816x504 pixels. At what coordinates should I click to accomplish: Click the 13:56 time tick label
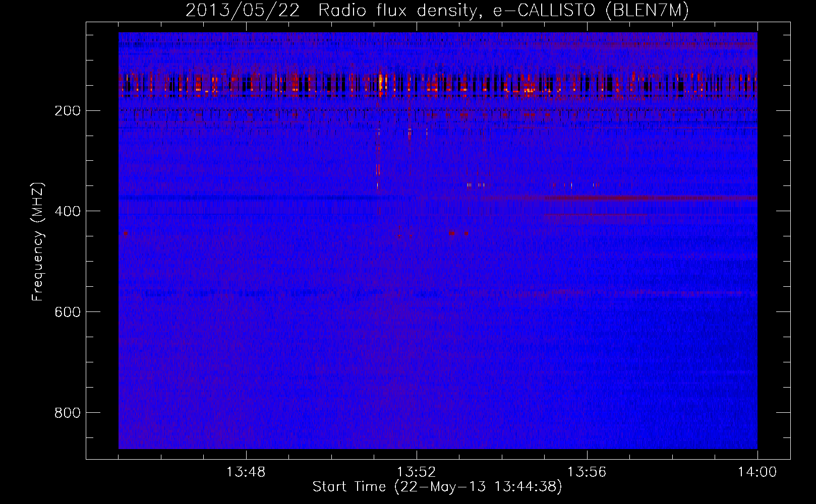point(587,472)
